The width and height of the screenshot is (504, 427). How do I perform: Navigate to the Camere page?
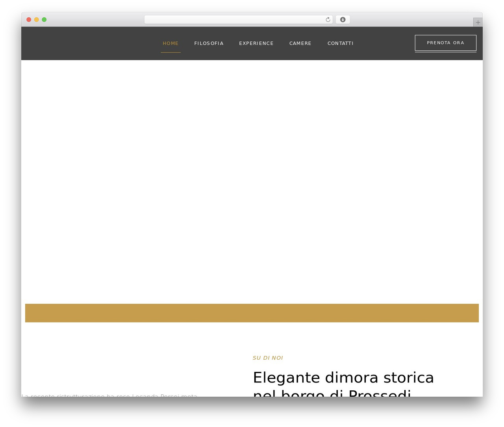point(300,43)
